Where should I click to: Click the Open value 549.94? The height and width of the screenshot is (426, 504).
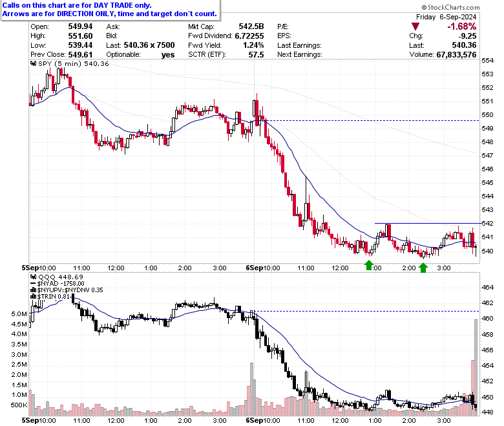[80, 27]
